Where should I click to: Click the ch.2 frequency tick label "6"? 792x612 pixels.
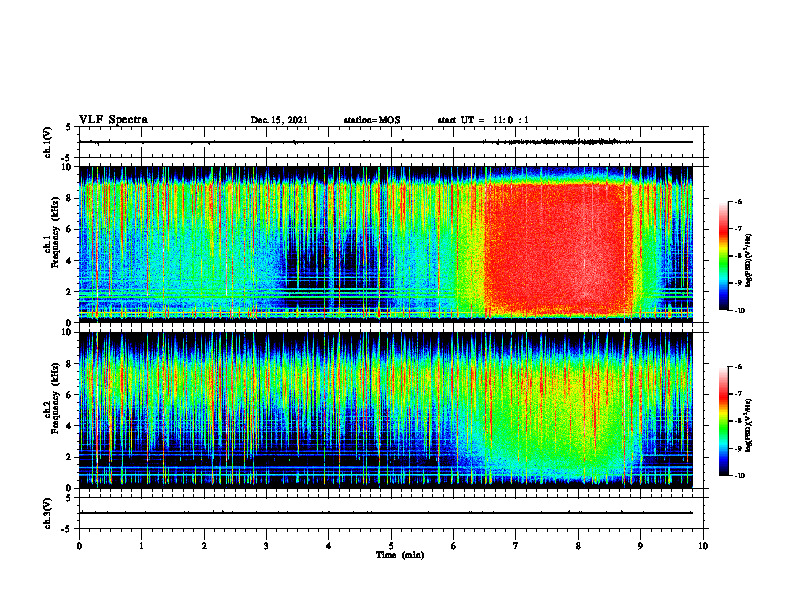(x=70, y=395)
